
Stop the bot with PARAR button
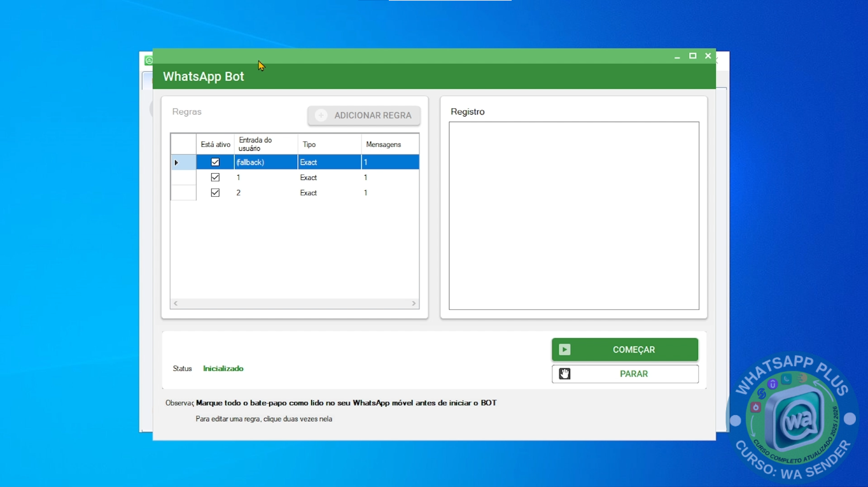click(x=625, y=374)
